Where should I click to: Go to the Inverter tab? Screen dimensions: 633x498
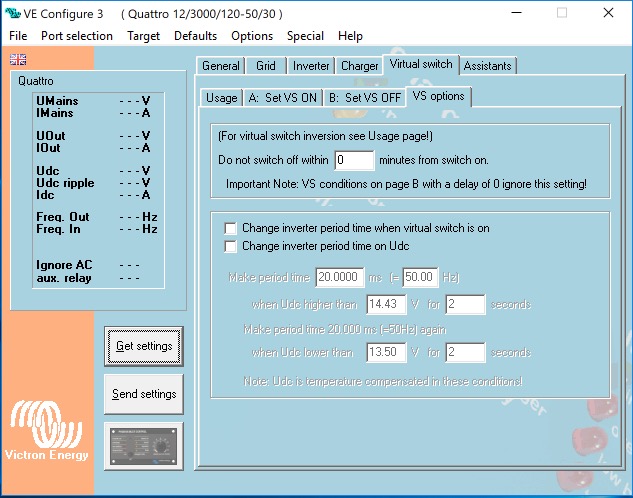pyautogui.click(x=311, y=66)
